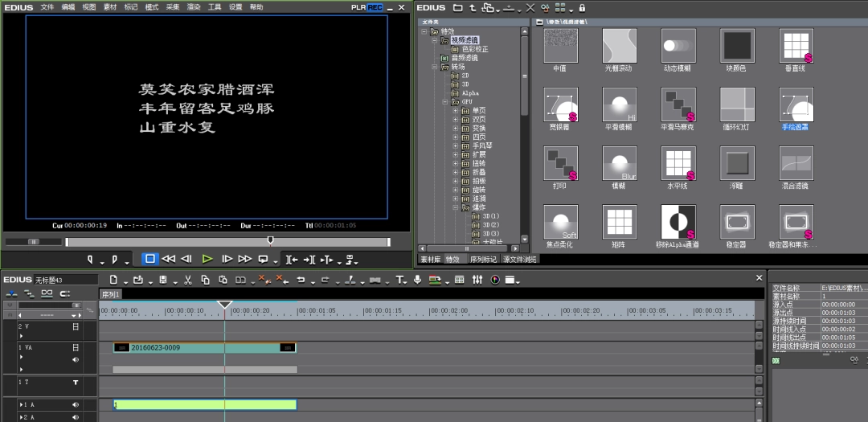
Task: Click the title tool T icon in toolbar
Action: 399,280
